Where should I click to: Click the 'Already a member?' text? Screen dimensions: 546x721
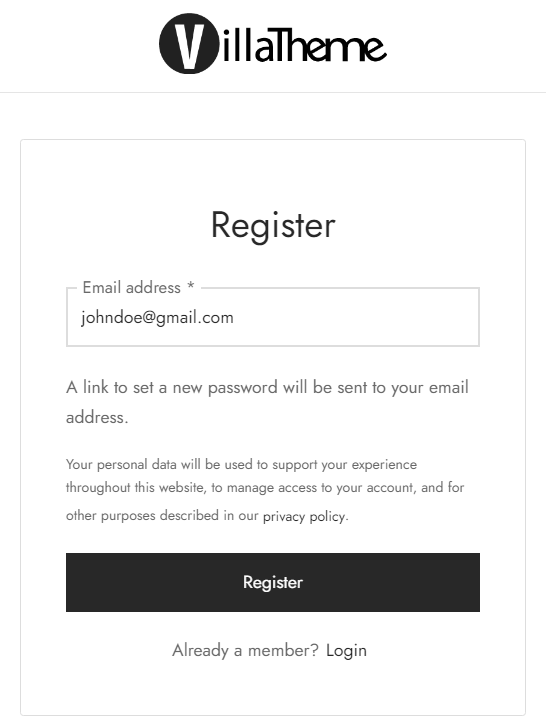[245, 650]
